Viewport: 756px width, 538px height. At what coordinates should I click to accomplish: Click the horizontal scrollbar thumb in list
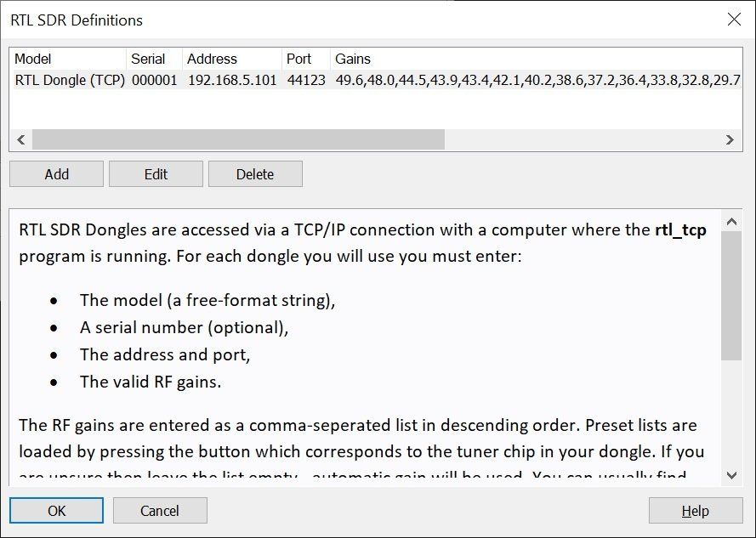tap(238, 139)
